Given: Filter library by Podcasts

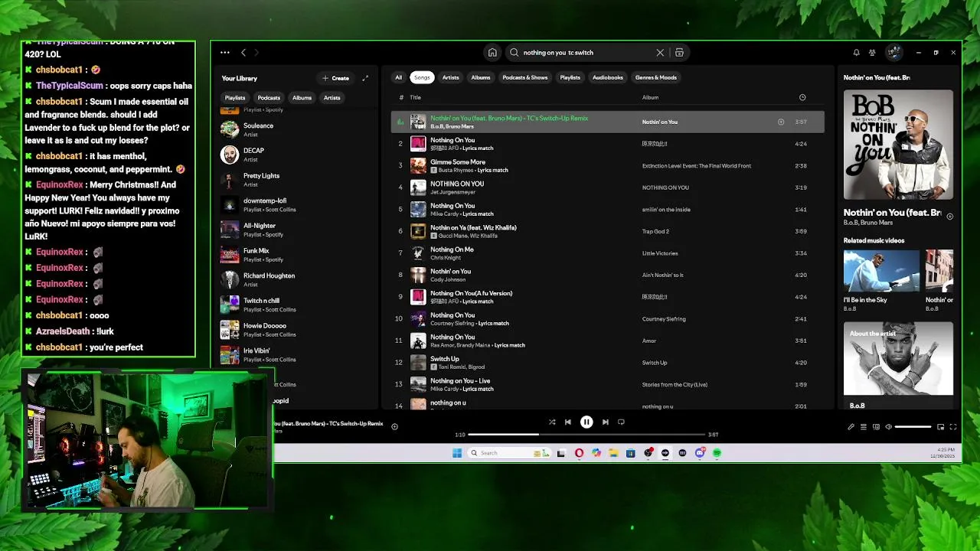Looking at the screenshot, I should pos(269,98).
